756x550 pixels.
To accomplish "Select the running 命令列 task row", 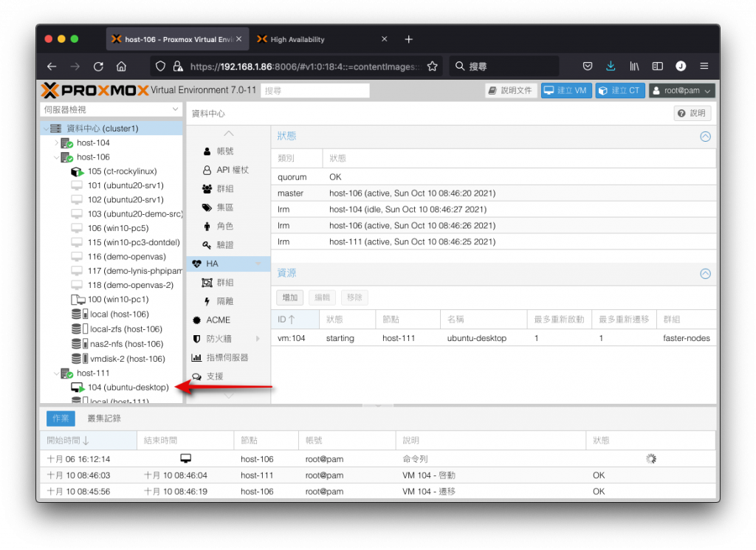I will click(x=378, y=459).
